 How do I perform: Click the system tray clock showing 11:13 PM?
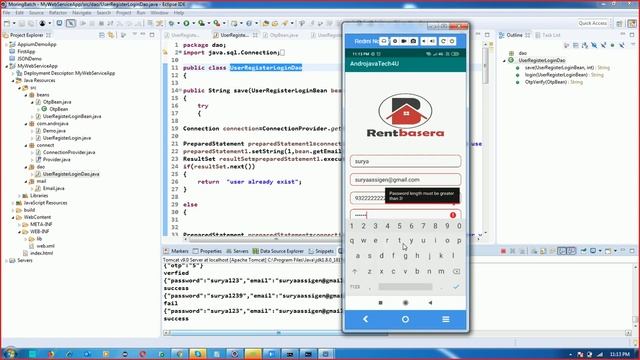click(620, 354)
